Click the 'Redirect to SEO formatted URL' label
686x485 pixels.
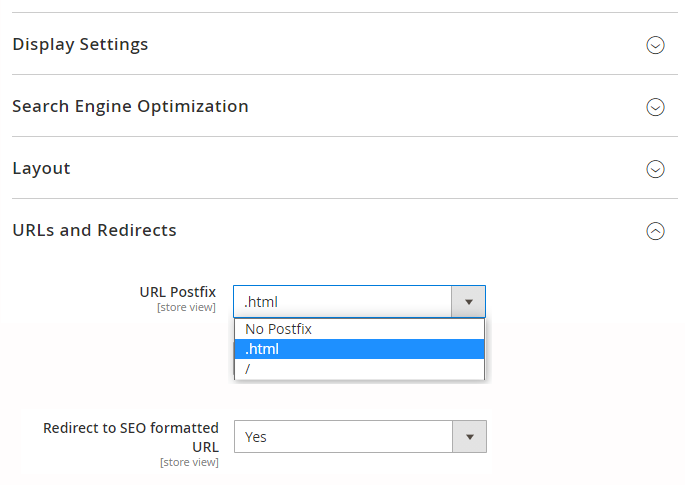click(x=130, y=436)
